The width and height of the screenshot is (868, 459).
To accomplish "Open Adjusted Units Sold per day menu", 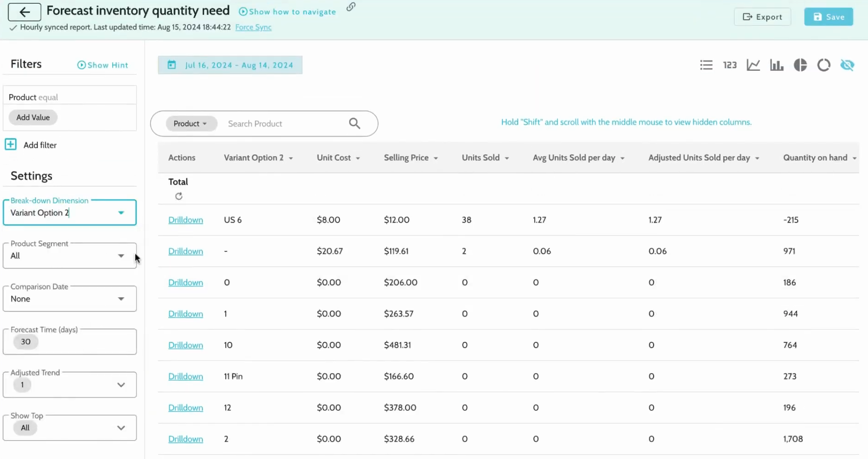I will [x=757, y=158].
